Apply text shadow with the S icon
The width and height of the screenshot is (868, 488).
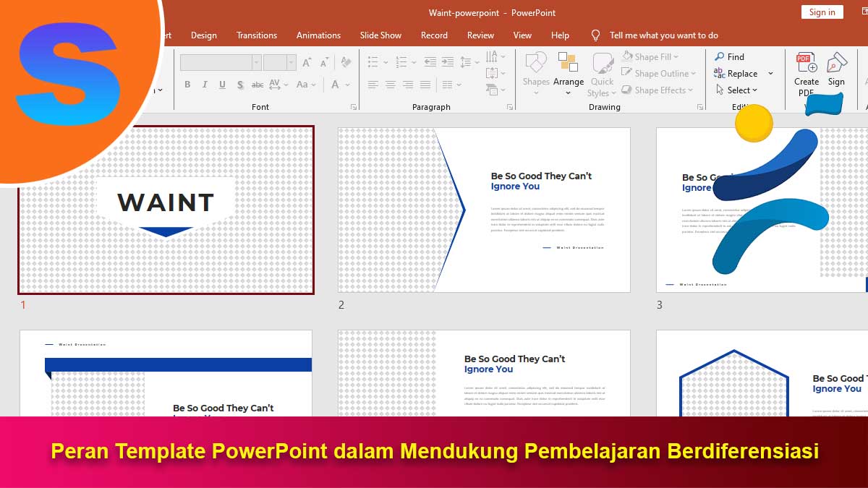tap(240, 85)
